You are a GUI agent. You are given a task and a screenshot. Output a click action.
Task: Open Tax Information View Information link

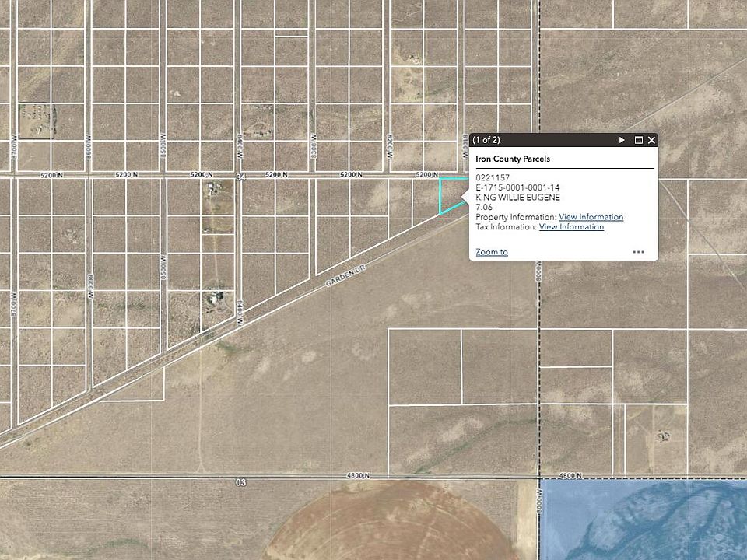coord(571,226)
